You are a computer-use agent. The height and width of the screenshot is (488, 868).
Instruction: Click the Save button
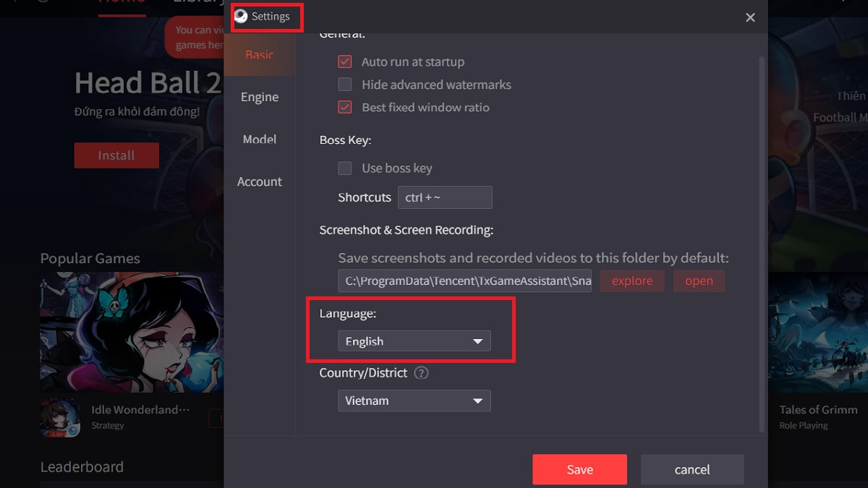point(579,469)
